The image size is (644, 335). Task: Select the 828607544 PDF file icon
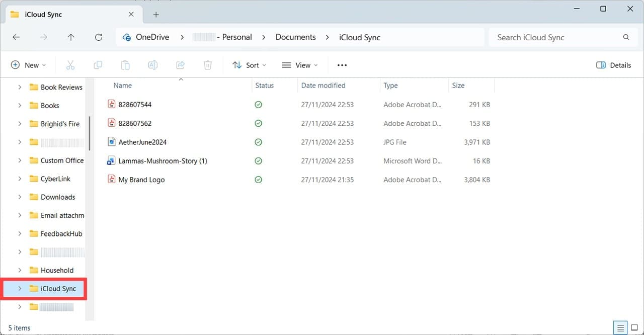[x=112, y=104]
